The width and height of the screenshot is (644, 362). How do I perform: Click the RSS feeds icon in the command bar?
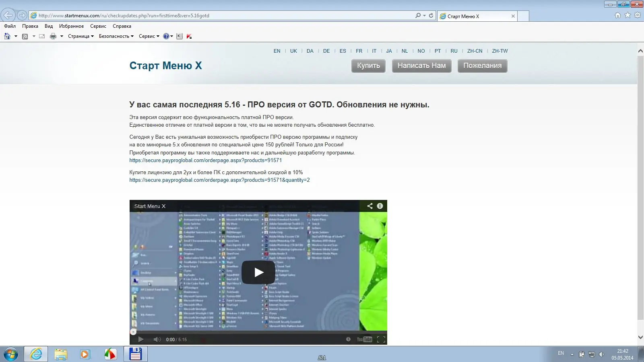25,36
